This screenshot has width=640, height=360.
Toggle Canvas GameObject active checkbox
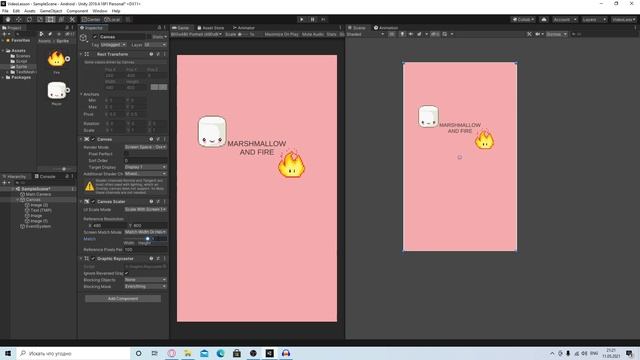95,37
